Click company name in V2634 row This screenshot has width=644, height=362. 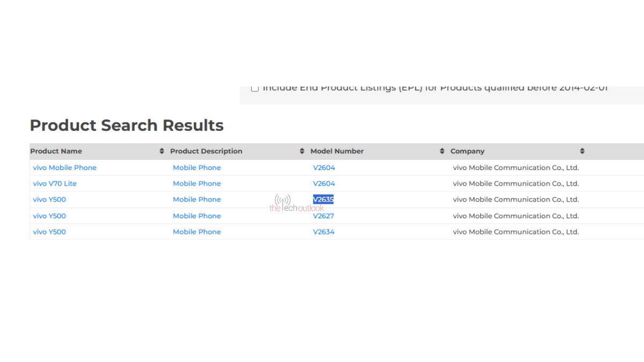click(x=516, y=232)
